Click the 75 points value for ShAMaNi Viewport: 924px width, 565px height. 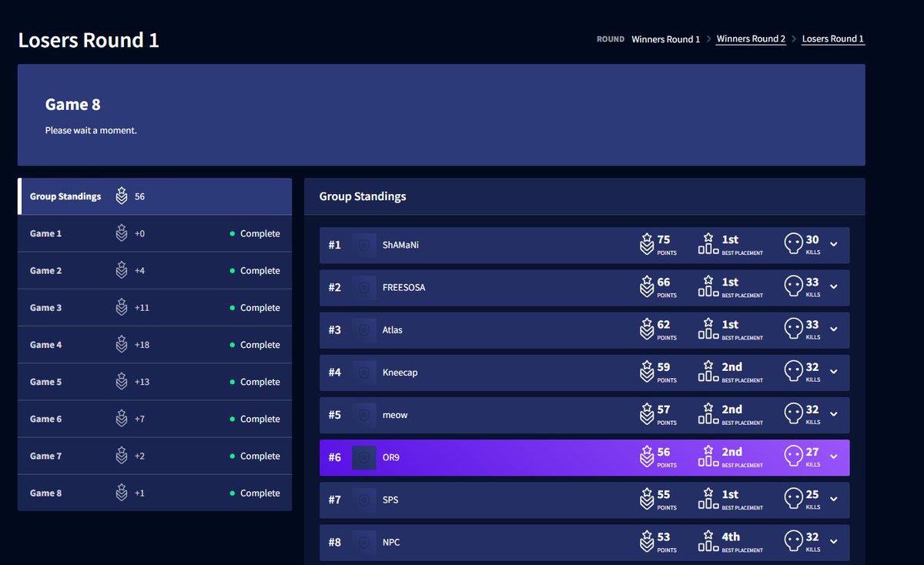664,239
